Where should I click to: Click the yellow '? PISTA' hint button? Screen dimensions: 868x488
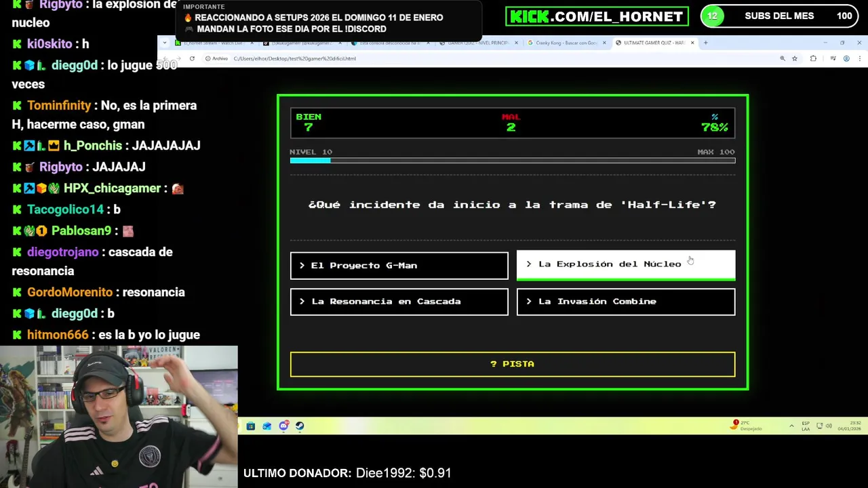click(512, 364)
